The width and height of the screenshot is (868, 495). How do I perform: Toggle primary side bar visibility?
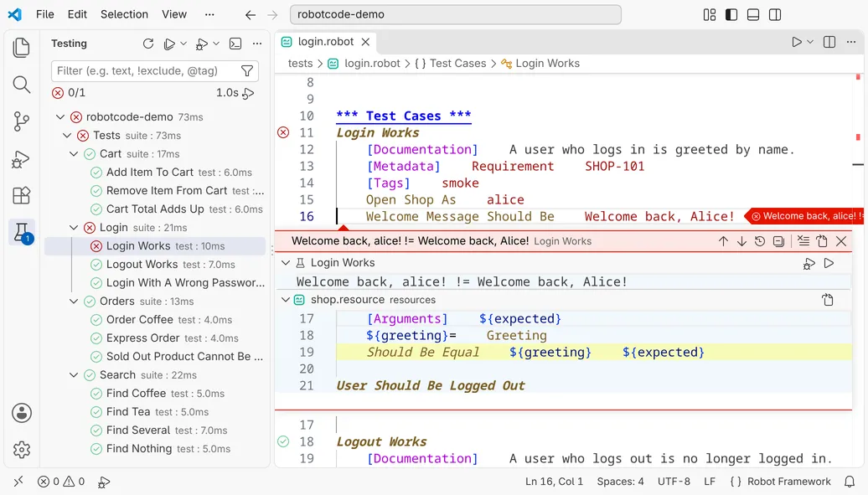pyautogui.click(x=731, y=15)
